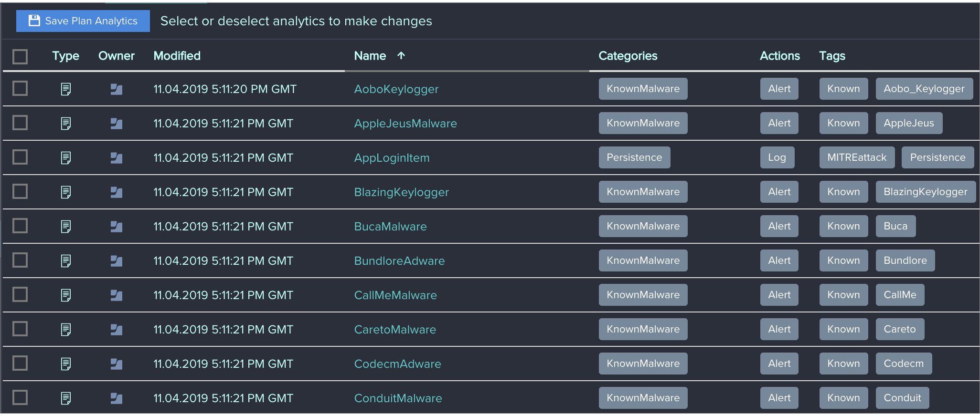Click the owner icon in AppleJeusMalware row

pyautogui.click(x=117, y=124)
